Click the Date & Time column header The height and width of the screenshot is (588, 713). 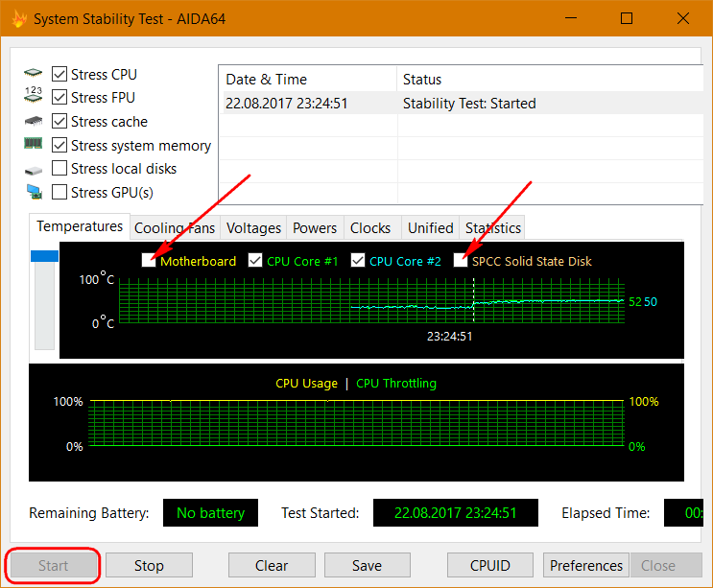click(308, 79)
